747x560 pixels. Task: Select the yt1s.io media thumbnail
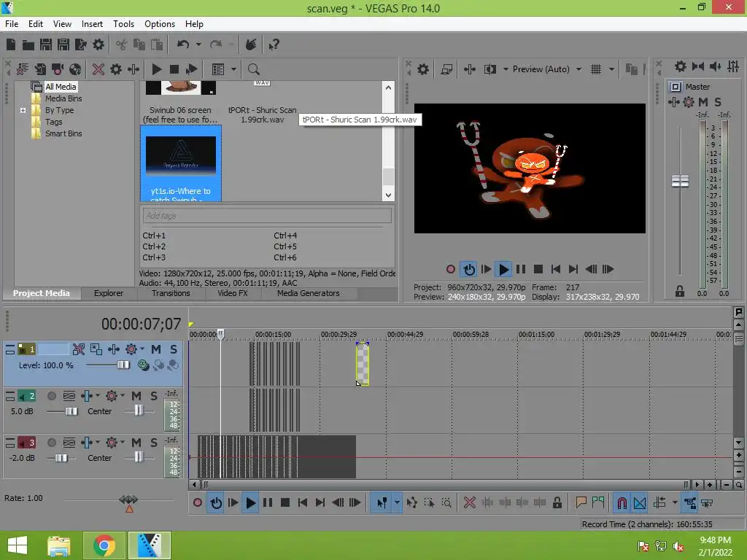(181, 163)
